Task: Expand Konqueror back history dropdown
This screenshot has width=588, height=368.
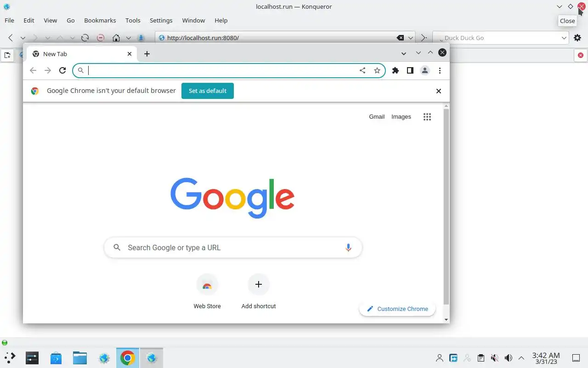Action: (23, 38)
